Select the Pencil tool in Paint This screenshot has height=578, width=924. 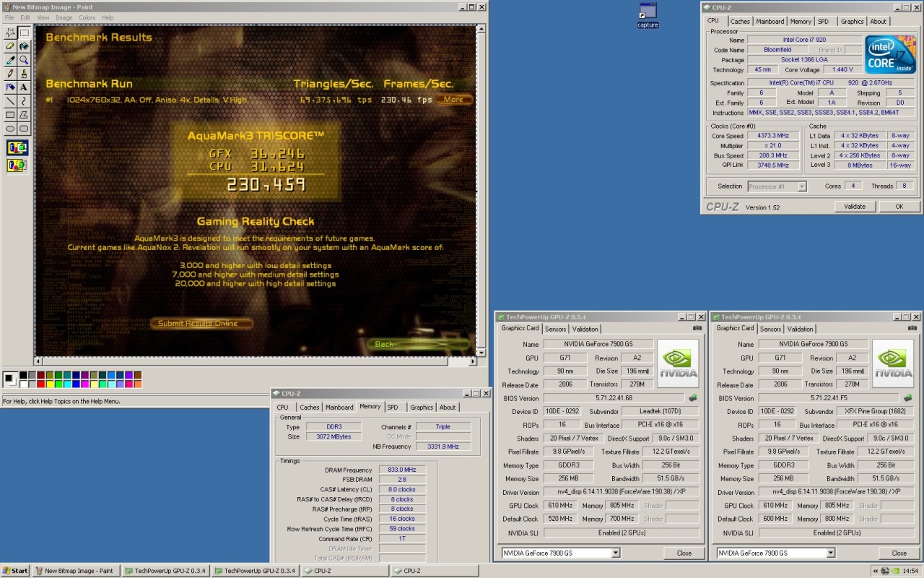[11, 74]
